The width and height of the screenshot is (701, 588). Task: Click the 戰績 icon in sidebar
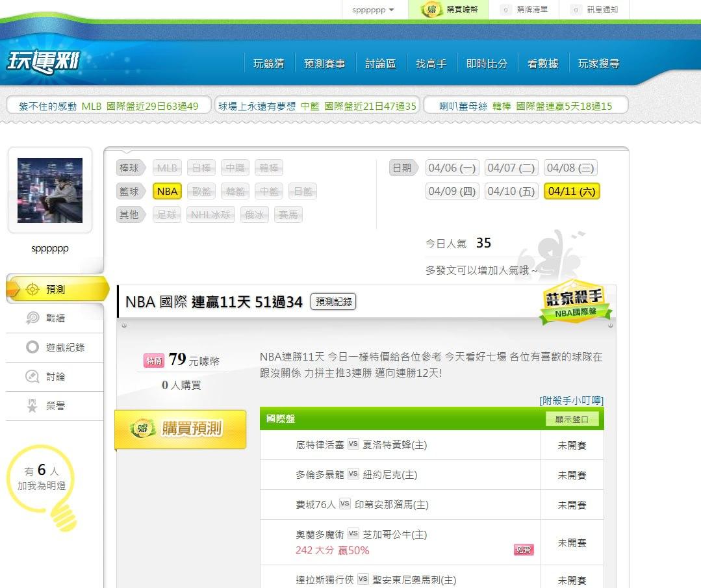tap(32, 318)
